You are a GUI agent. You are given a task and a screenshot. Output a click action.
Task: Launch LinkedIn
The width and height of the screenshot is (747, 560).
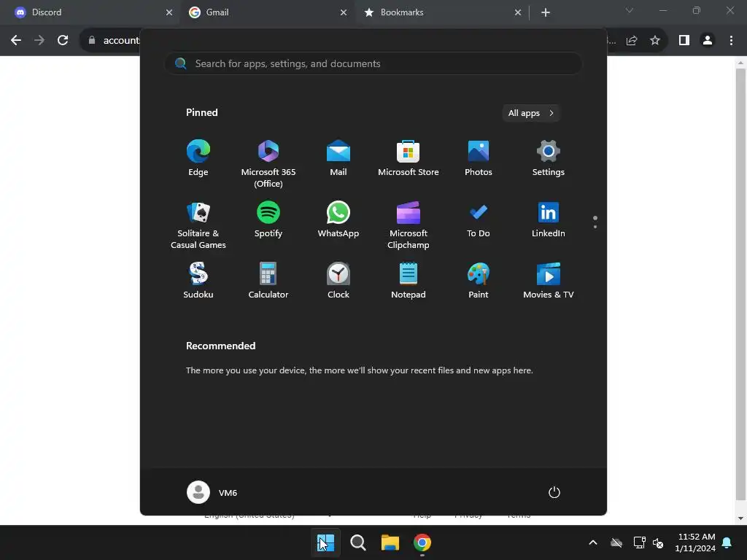pos(549,219)
